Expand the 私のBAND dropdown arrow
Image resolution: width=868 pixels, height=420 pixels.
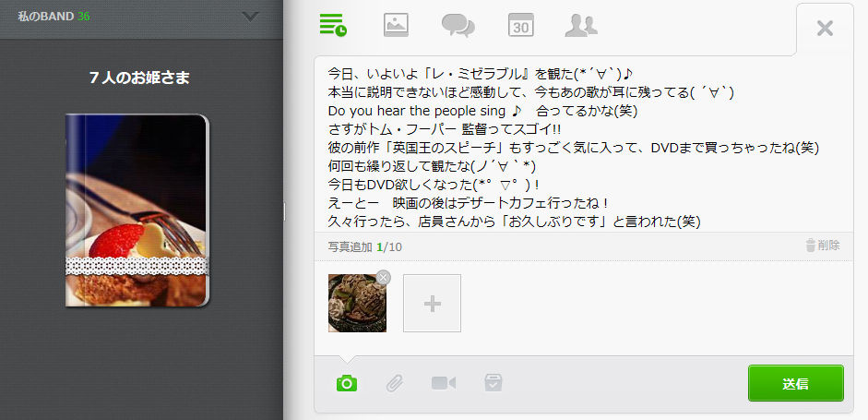[x=251, y=17]
